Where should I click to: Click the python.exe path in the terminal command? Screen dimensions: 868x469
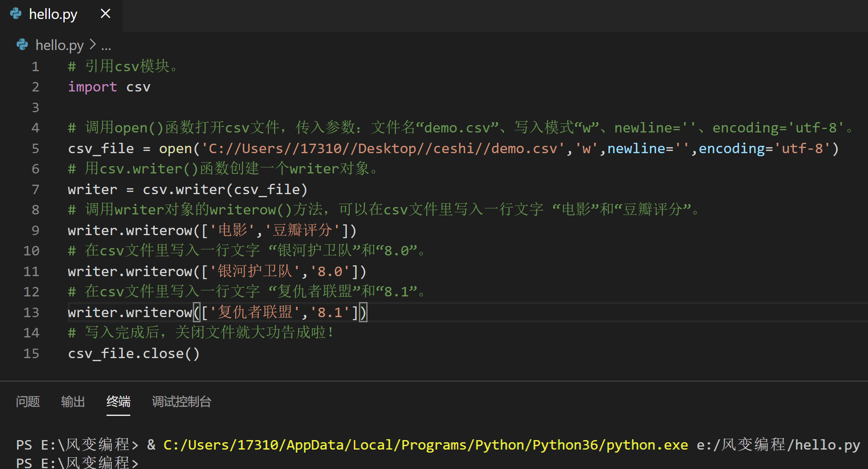pos(426,445)
